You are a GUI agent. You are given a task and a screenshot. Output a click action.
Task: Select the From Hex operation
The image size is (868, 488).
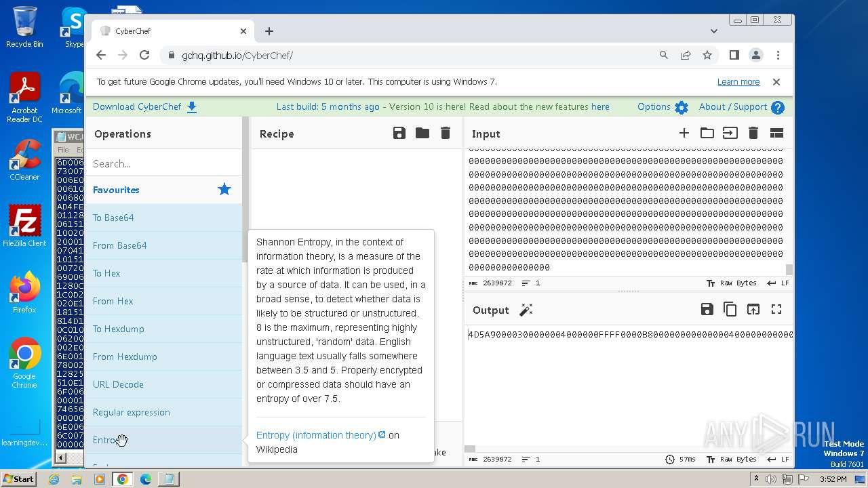163,301
